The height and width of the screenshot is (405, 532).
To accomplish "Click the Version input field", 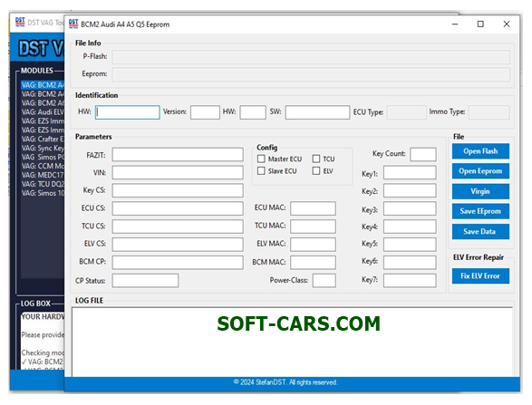I will (x=205, y=112).
